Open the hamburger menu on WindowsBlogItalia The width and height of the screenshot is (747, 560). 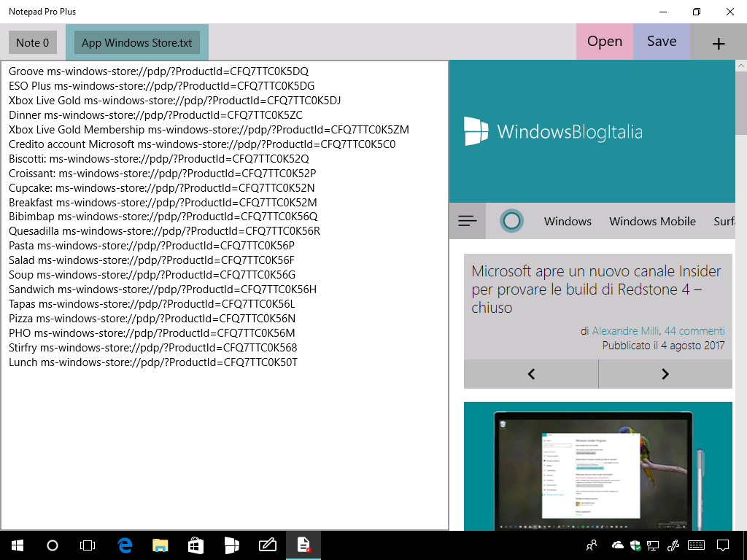click(468, 221)
